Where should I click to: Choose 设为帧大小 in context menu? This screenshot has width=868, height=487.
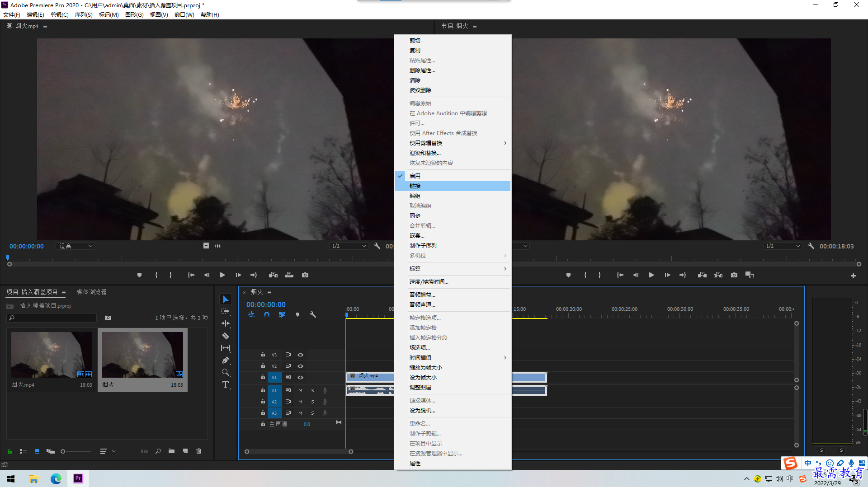click(x=453, y=377)
